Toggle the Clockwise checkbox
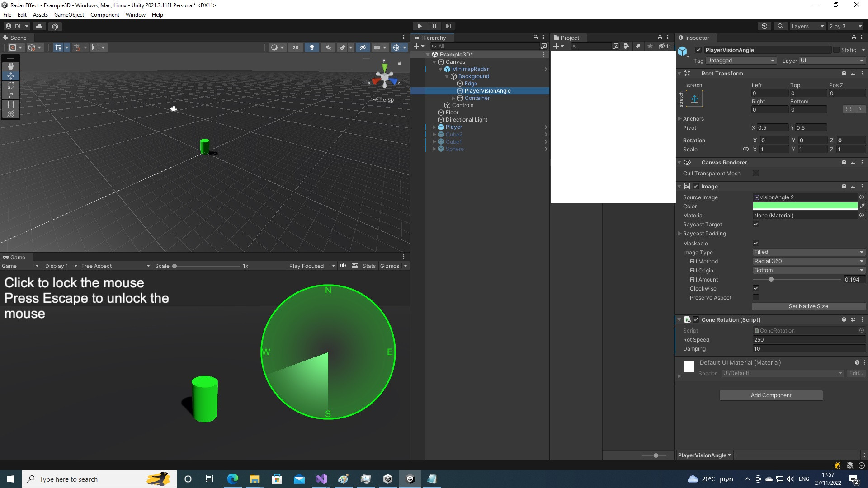 pyautogui.click(x=756, y=288)
